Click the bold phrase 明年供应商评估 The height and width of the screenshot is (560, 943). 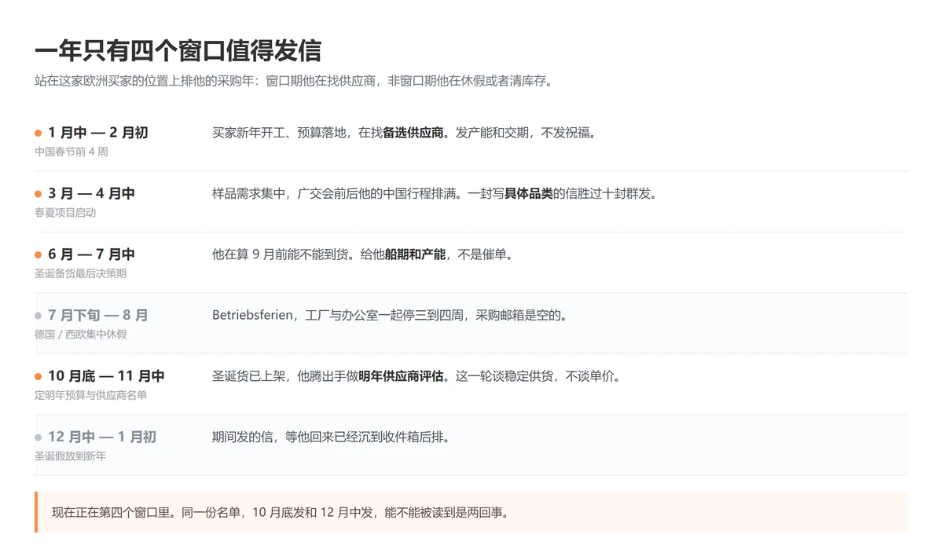401,376
